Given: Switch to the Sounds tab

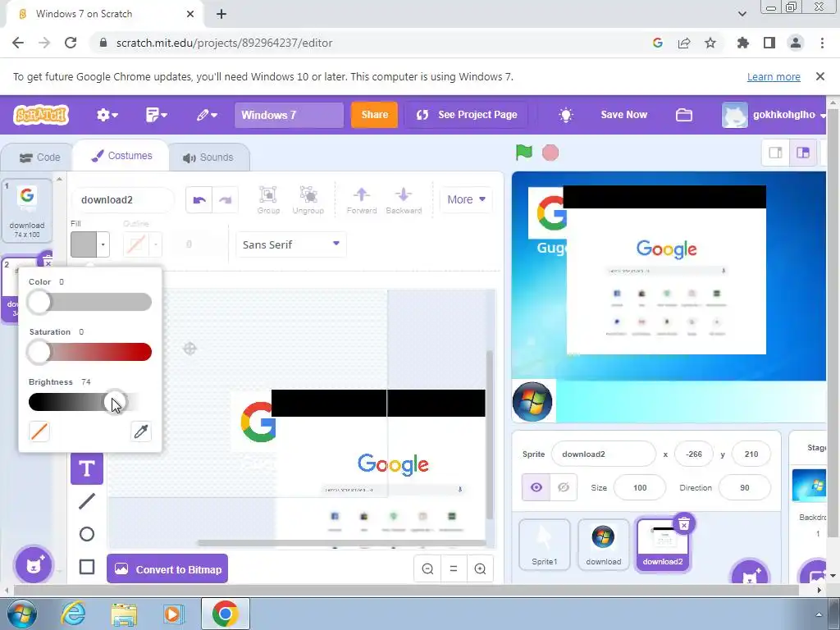Looking at the screenshot, I should click(208, 157).
